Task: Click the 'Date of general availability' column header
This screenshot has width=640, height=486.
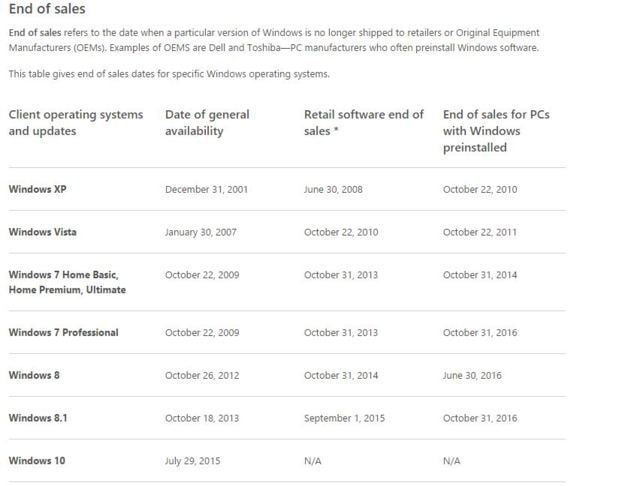Action: click(207, 122)
